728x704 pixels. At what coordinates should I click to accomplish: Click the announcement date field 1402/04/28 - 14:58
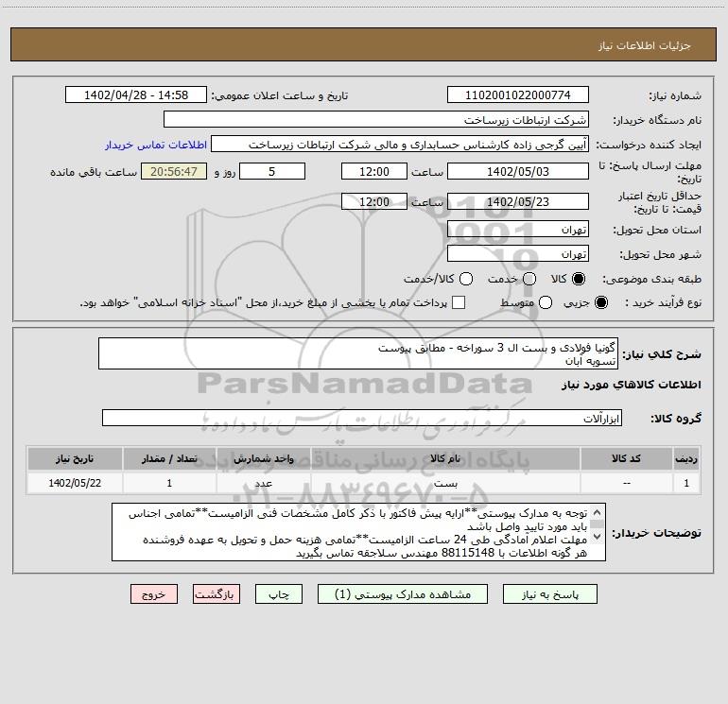pyautogui.click(x=136, y=94)
